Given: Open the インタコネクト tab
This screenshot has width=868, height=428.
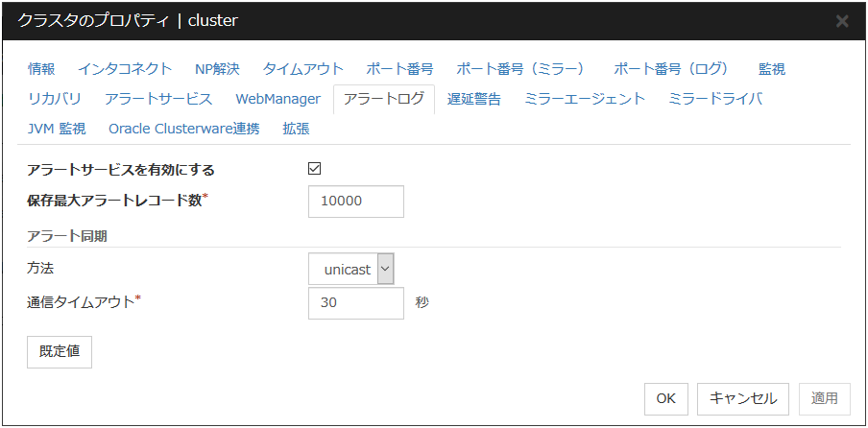Looking at the screenshot, I should click(x=125, y=69).
